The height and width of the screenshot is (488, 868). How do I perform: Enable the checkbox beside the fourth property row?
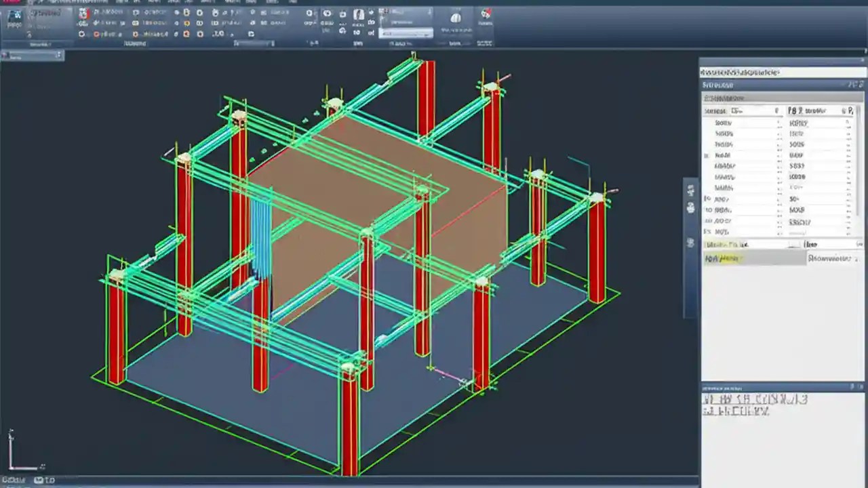pyautogui.click(x=707, y=155)
